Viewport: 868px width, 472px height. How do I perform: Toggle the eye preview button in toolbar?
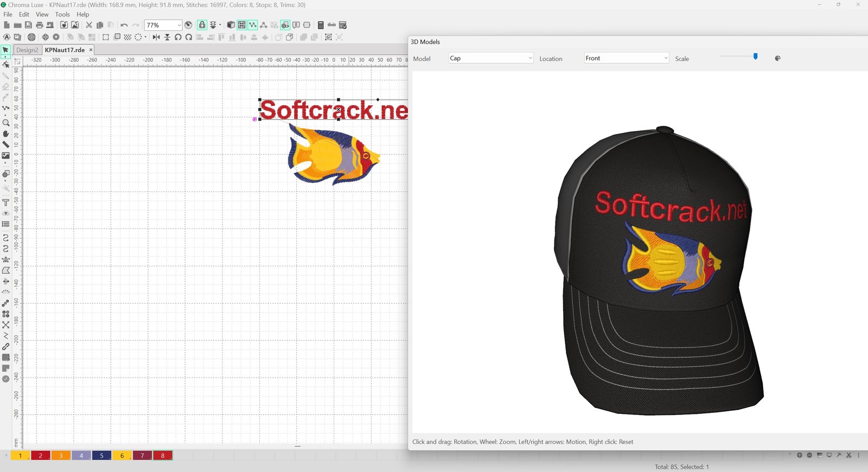coord(285,25)
